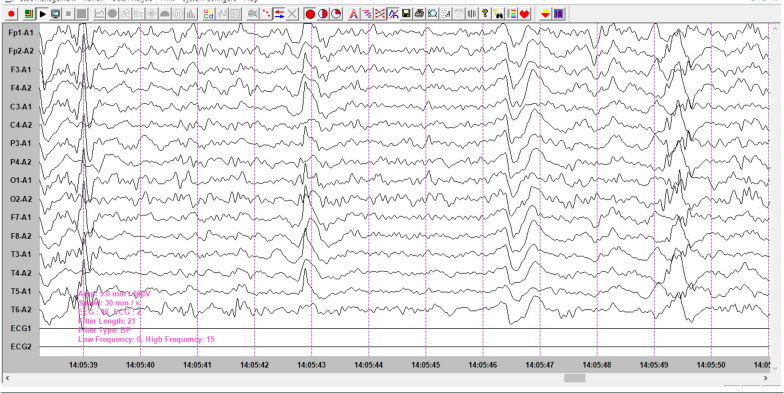Viewport: 784px width, 394px height.
Task: Click the red down arrow icon
Action: point(546,14)
